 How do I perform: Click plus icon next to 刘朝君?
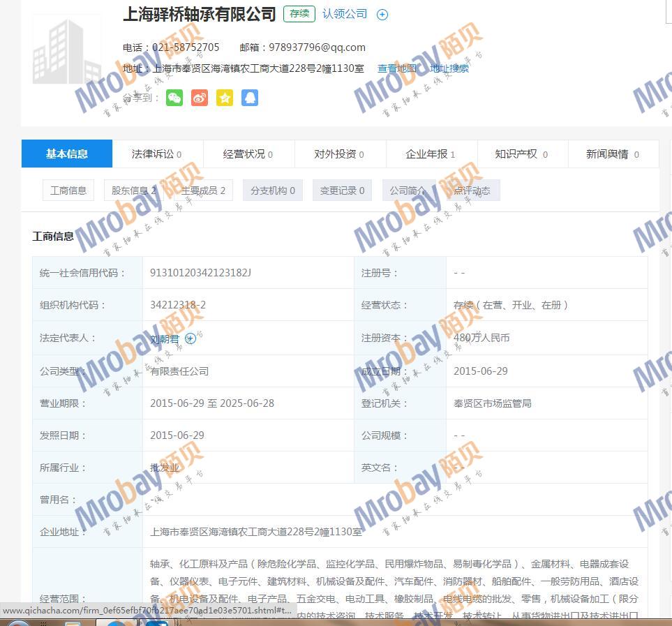point(191,338)
